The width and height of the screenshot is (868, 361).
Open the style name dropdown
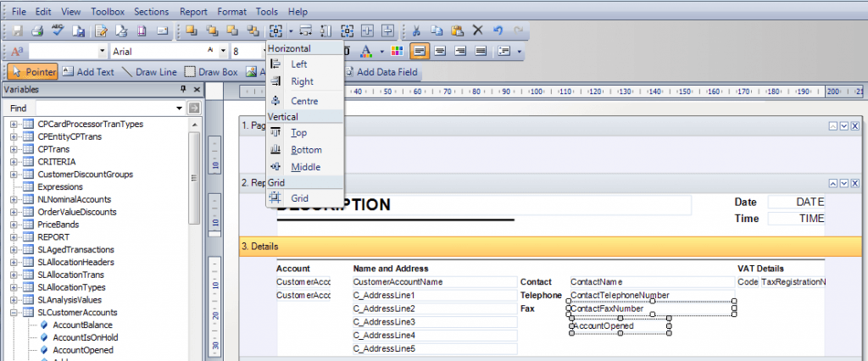(103, 52)
